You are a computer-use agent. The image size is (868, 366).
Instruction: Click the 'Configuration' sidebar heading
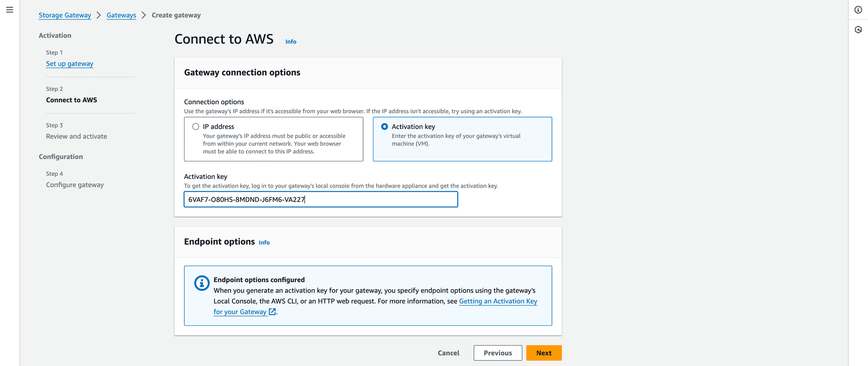click(61, 157)
